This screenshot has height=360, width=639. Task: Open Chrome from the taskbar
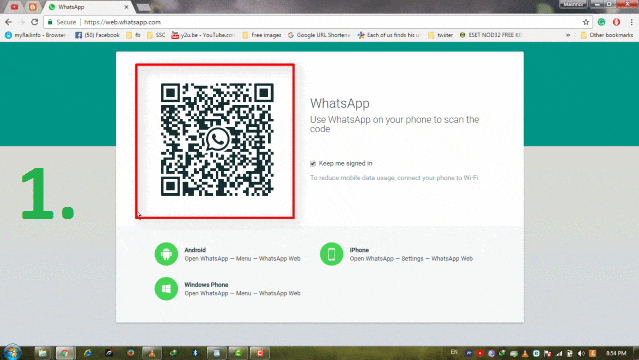coord(64,353)
